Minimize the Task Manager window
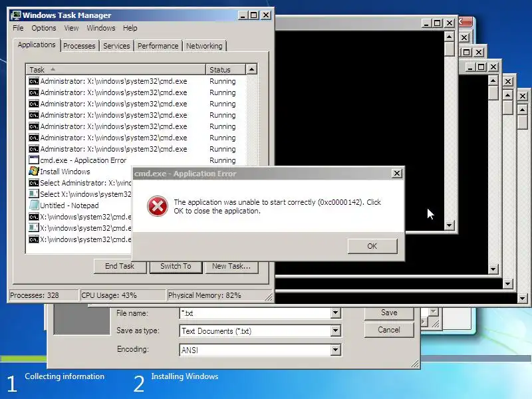The image size is (532, 399). click(x=243, y=15)
